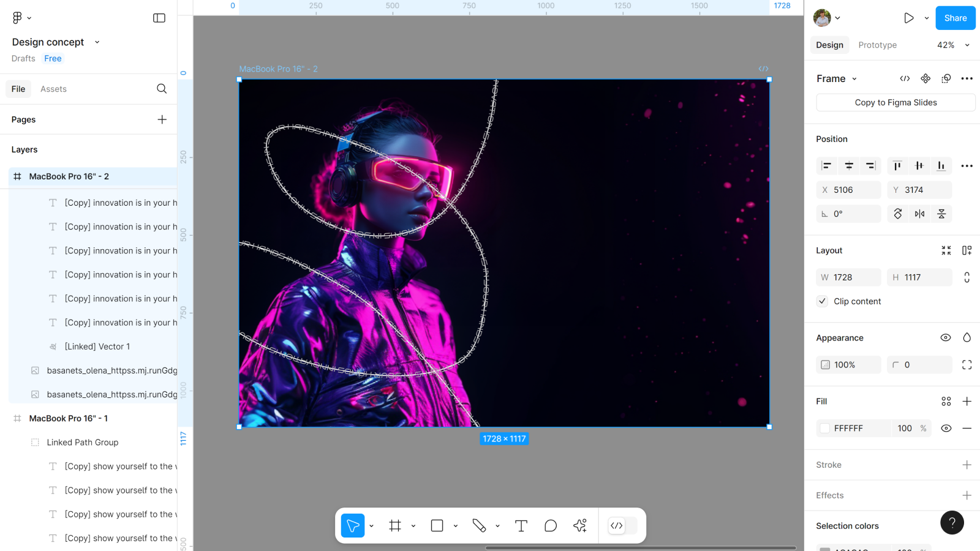Select the Comment tool
This screenshot has width=980, height=551.
point(550,526)
